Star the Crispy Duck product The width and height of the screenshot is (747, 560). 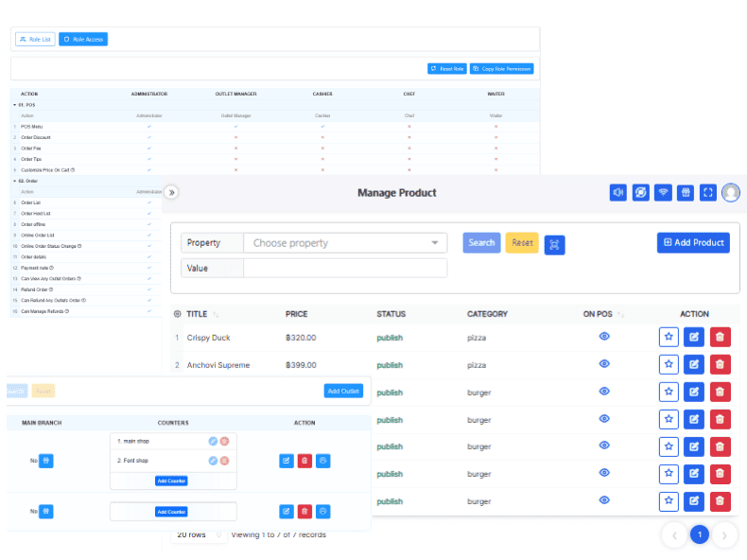pyautogui.click(x=669, y=337)
